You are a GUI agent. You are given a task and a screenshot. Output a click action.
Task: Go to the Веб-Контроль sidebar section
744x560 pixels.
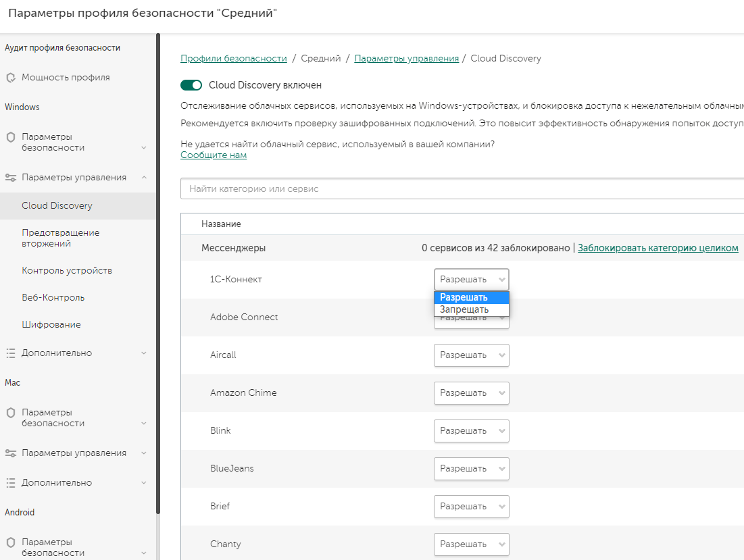point(53,298)
